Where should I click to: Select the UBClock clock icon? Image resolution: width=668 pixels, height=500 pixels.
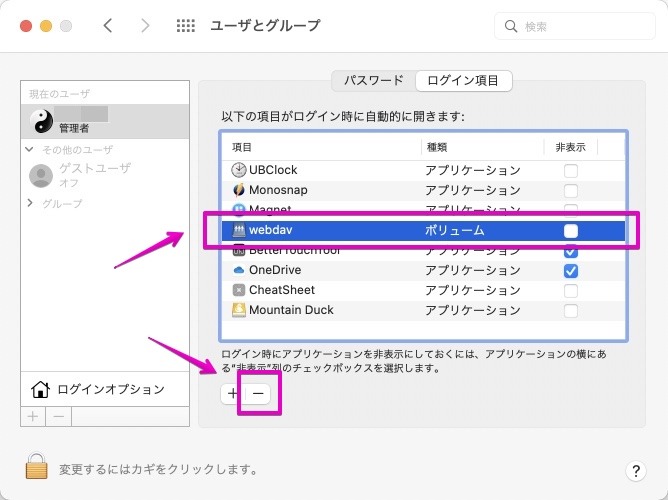pyautogui.click(x=239, y=170)
